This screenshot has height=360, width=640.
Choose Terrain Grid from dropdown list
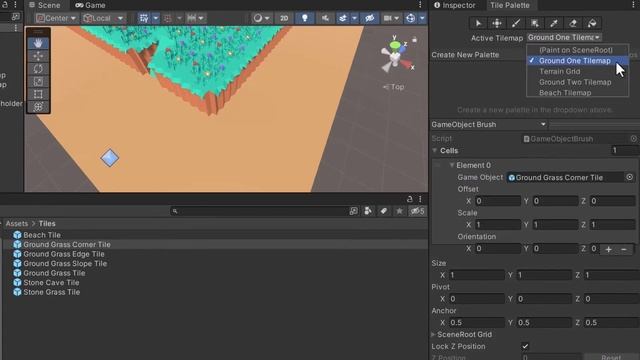pos(560,71)
